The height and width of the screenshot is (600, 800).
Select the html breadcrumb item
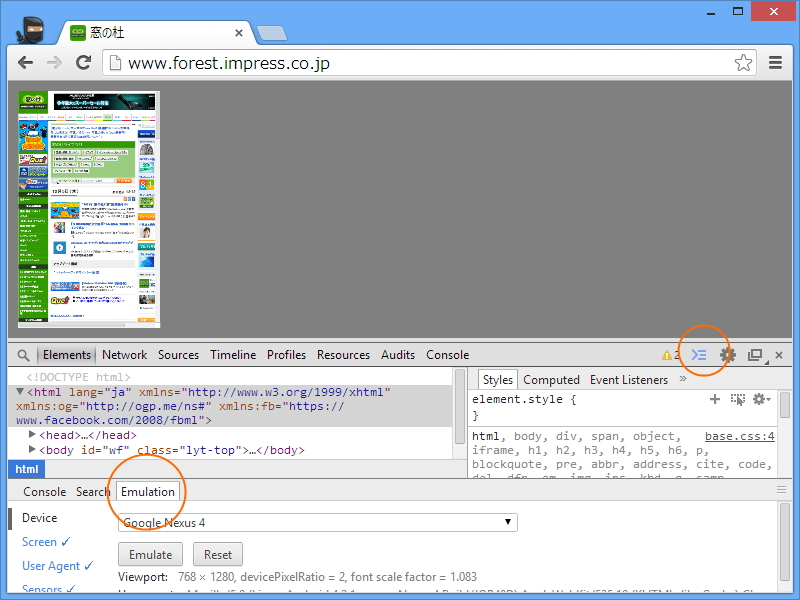pos(27,469)
